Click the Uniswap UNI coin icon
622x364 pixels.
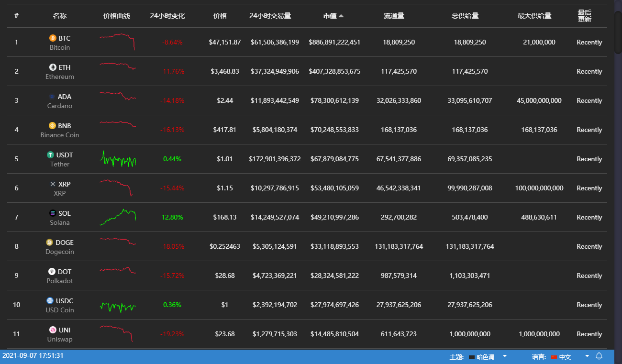pos(53,330)
